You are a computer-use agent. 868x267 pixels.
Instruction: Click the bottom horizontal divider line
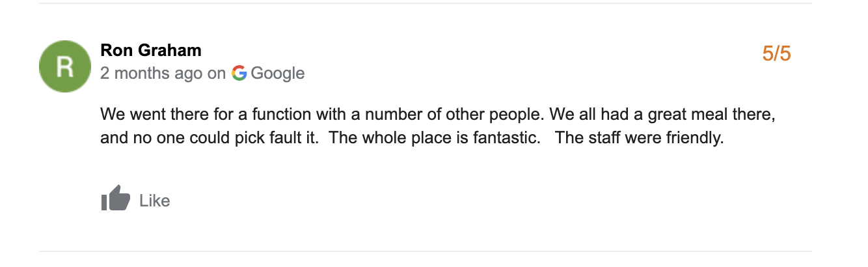pyautogui.click(x=426, y=251)
